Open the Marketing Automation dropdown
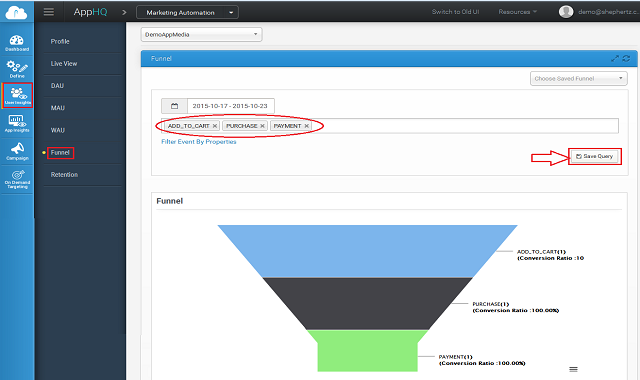Viewport: 640px width, 380px height. coord(187,12)
